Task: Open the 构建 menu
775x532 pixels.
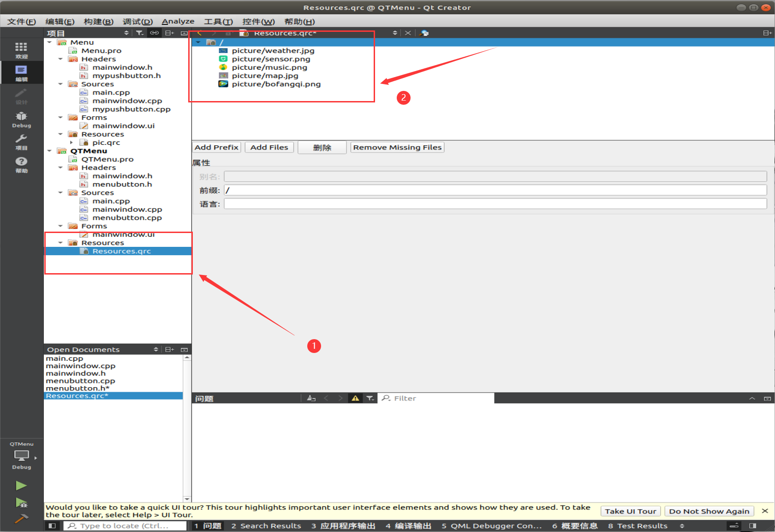Action: click(98, 21)
